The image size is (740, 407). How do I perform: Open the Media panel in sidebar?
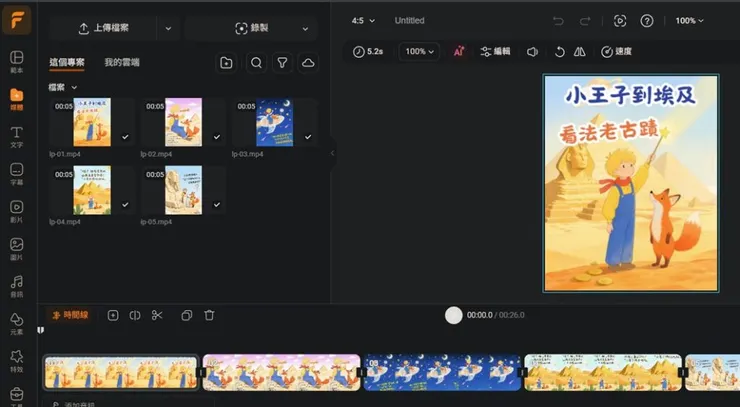tap(17, 99)
